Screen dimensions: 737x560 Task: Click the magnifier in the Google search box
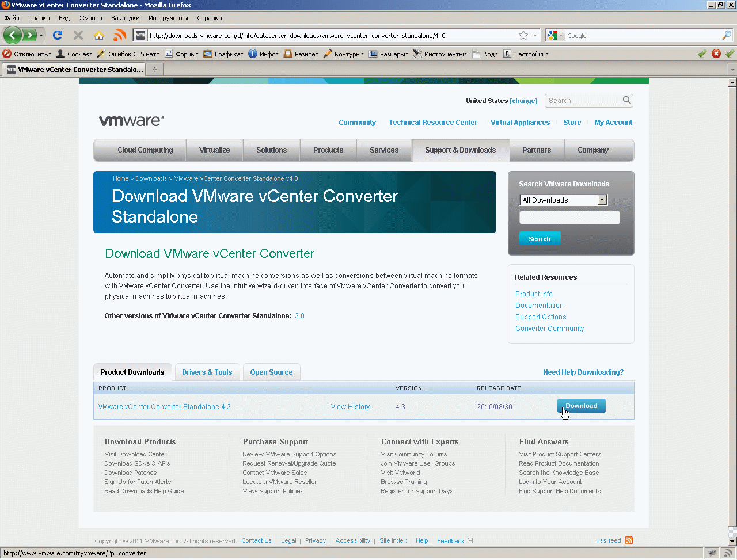click(x=727, y=36)
